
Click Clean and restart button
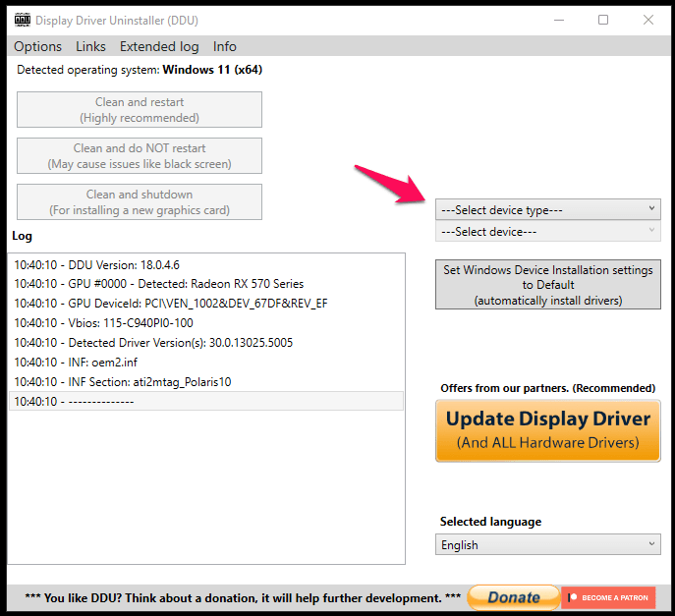click(140, 109)
